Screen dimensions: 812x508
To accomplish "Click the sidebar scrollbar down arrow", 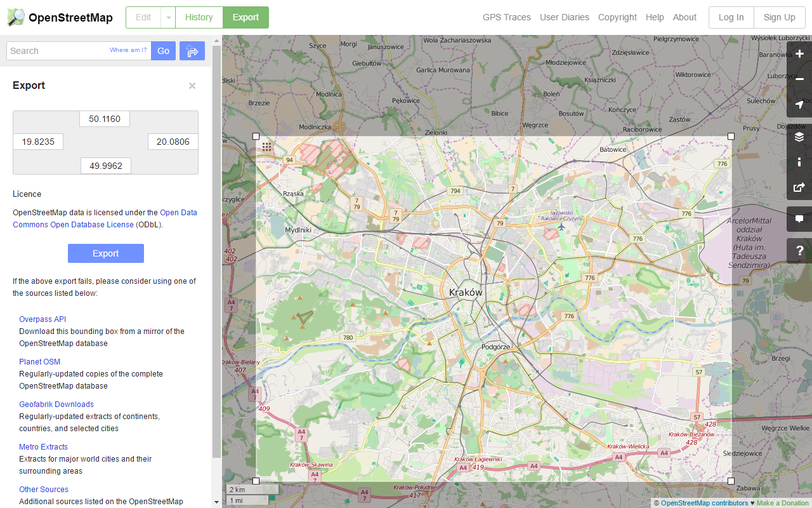I will point(216,502).
